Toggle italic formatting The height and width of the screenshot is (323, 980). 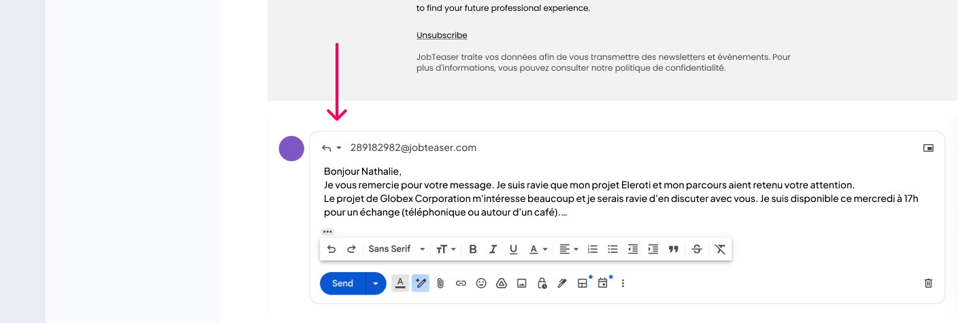point(493,250)
